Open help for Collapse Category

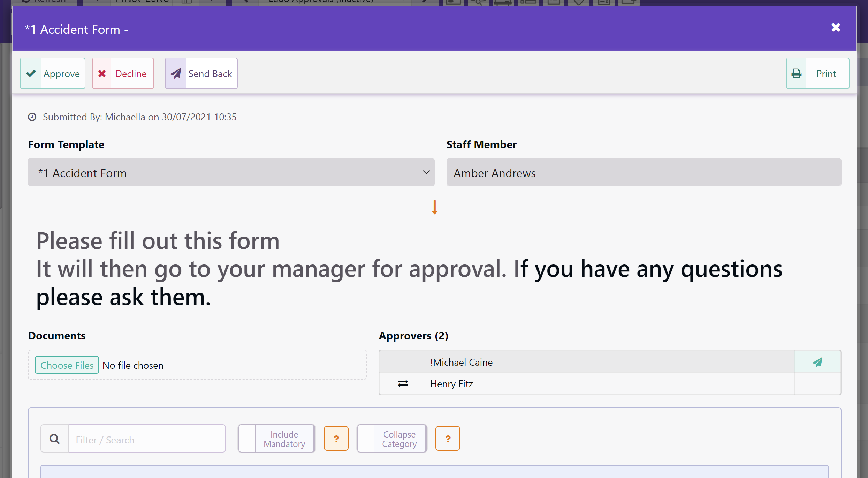point(448,439)
